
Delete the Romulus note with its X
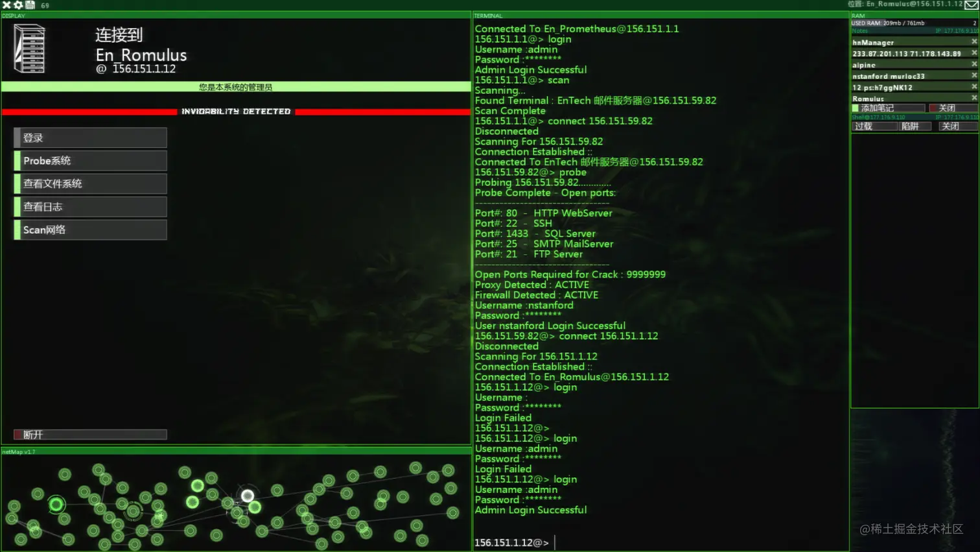pos(974,98)
